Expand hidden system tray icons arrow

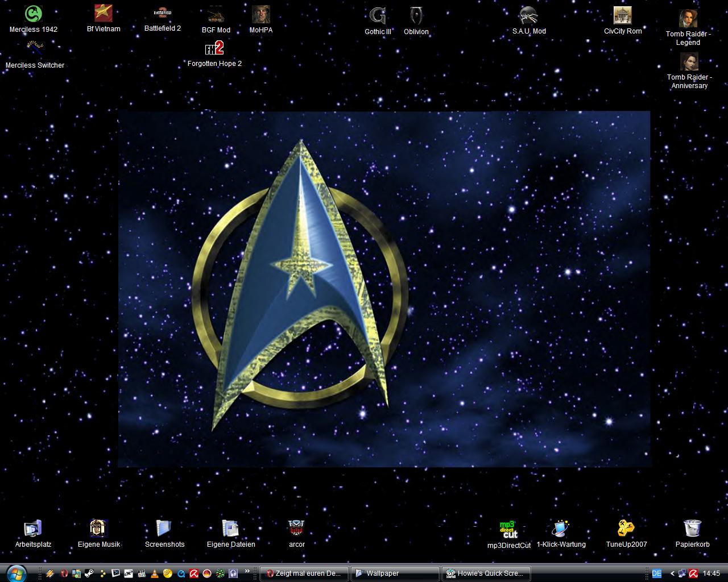pos(673,573)
